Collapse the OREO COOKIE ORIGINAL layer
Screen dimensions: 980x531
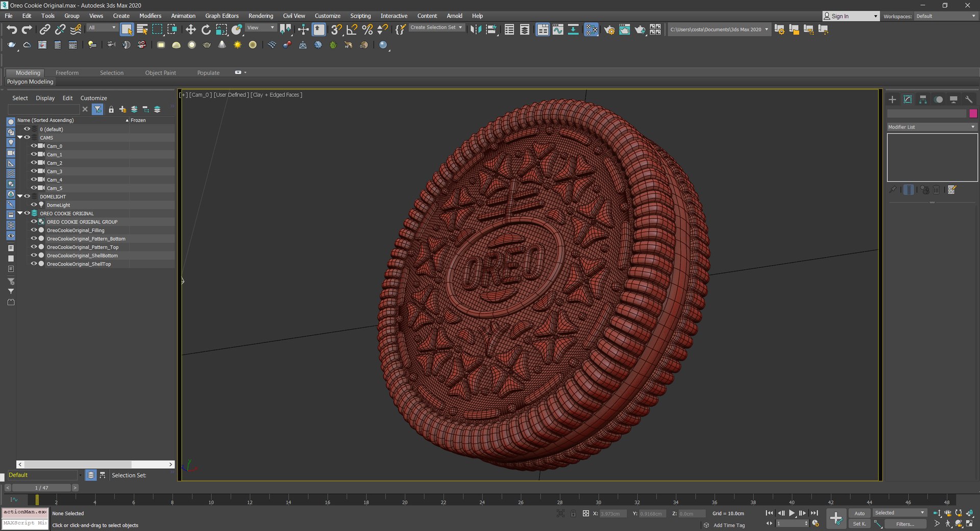pos(20,213)
